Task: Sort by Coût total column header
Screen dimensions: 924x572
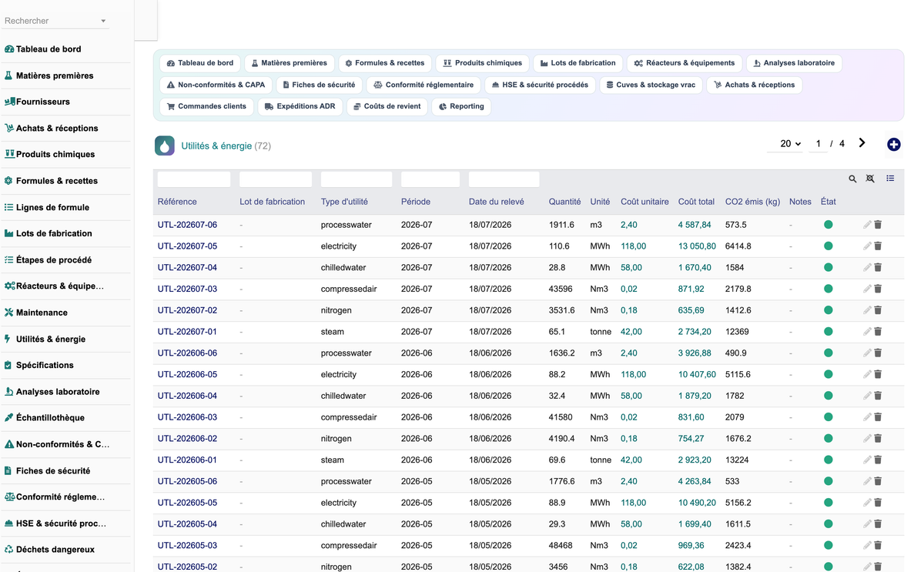Action: [x=696, y=202]
